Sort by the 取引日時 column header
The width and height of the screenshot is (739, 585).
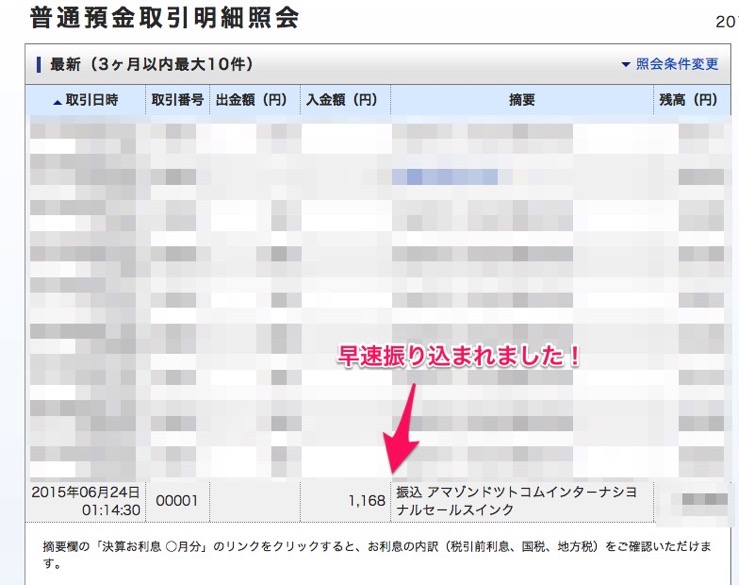coord(92,100)
